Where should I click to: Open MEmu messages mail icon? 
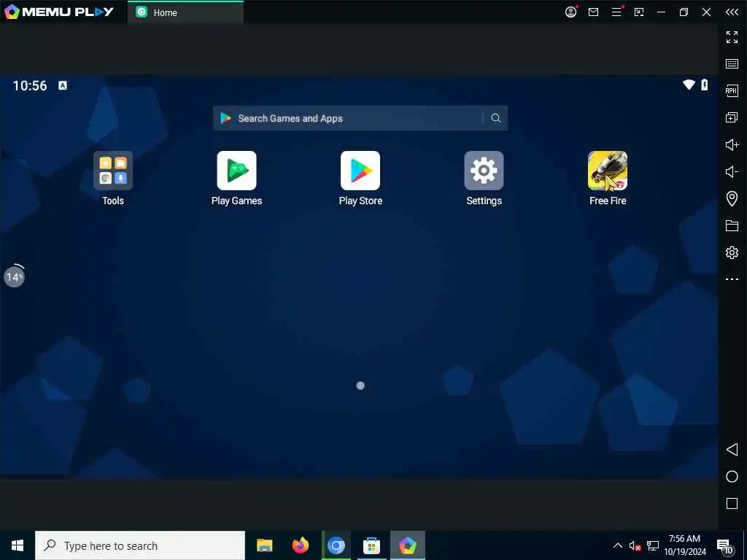[x=593, y=12]
